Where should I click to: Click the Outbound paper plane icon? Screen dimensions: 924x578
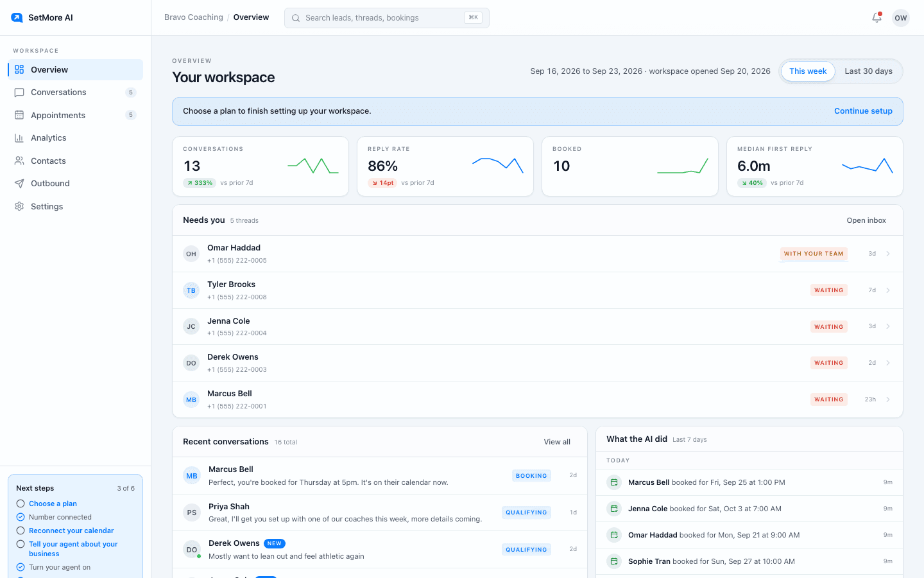pos(19,184)
